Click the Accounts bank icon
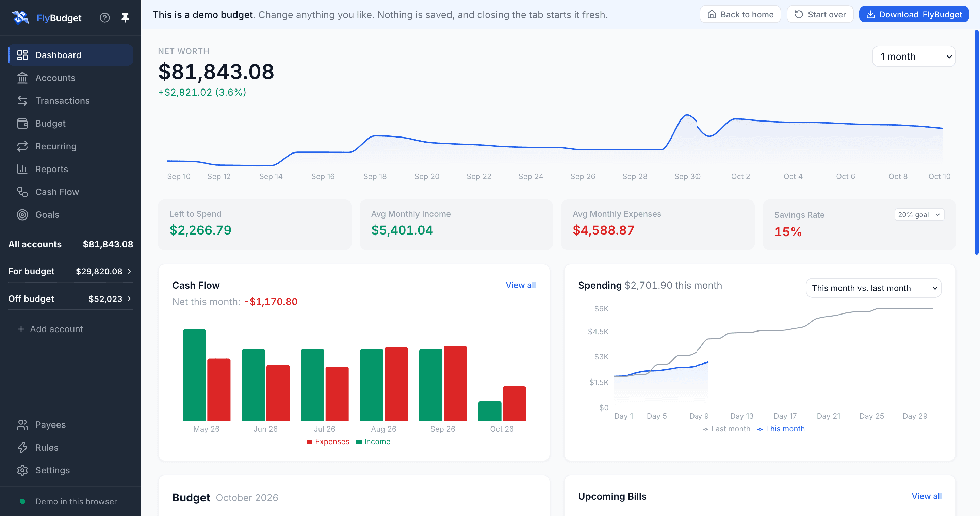Image resolution: width=980 pixels, height=516 pixels. [x=22, y=78]
